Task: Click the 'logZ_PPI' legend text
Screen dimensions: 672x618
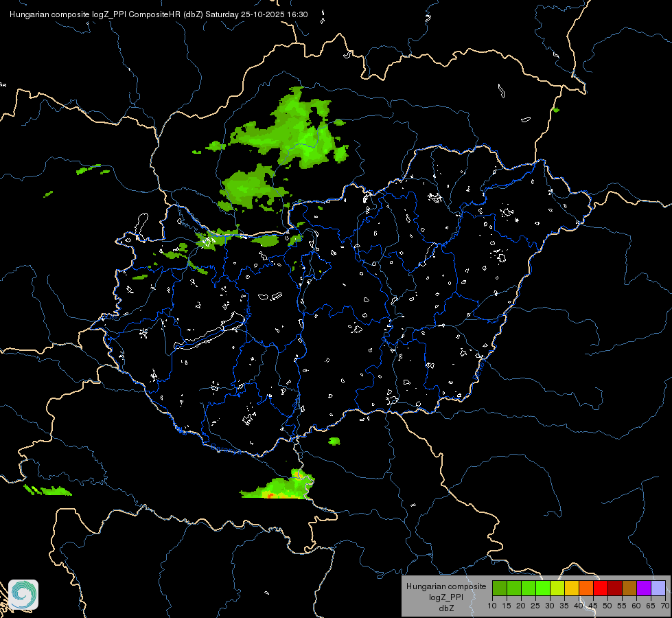Action: (x=446, y=597)
